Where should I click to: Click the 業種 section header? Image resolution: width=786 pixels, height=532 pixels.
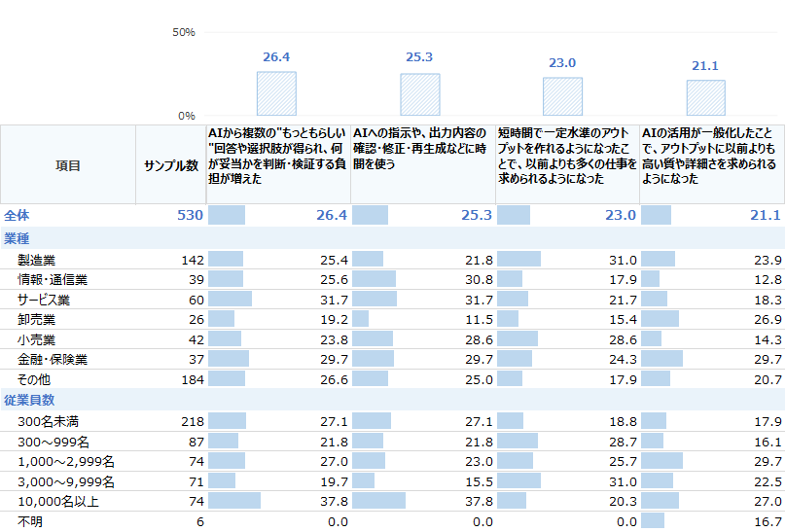pyautogui.click(x=17, y=238)
